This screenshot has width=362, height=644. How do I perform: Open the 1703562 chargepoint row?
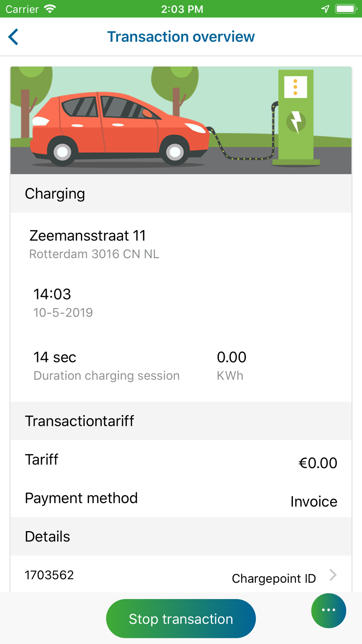pos(181,575)
